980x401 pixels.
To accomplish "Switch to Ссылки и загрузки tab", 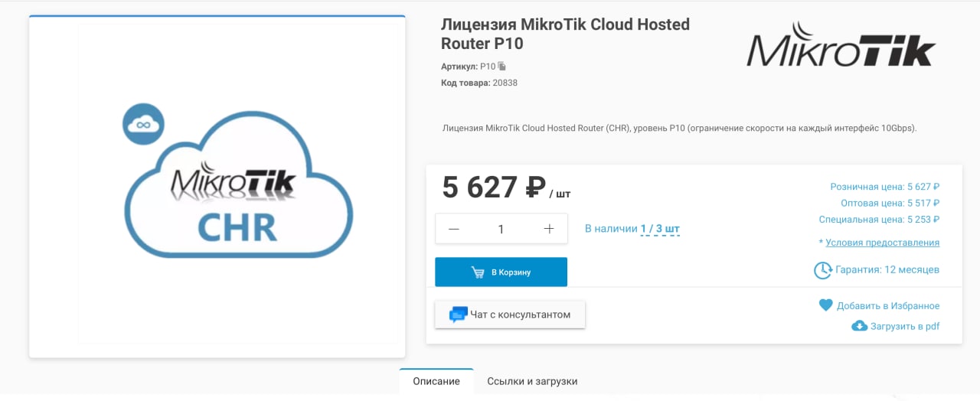I will point(533,381).
